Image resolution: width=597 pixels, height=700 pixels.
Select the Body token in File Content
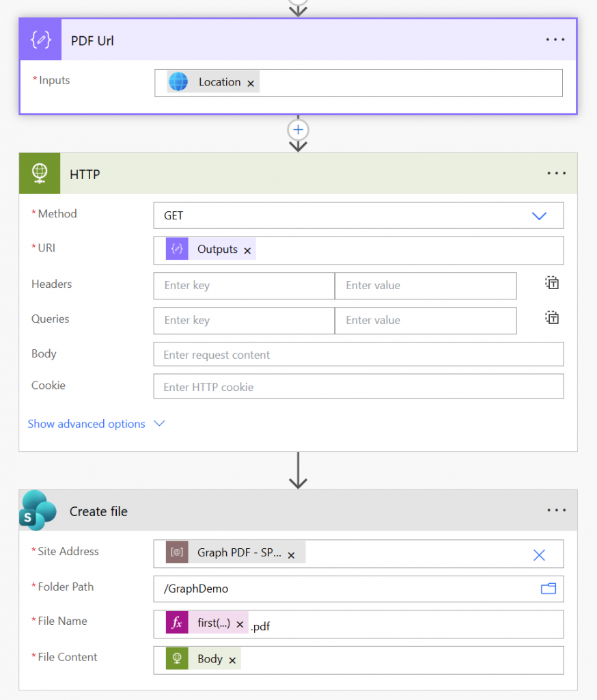tap(204, 659)
